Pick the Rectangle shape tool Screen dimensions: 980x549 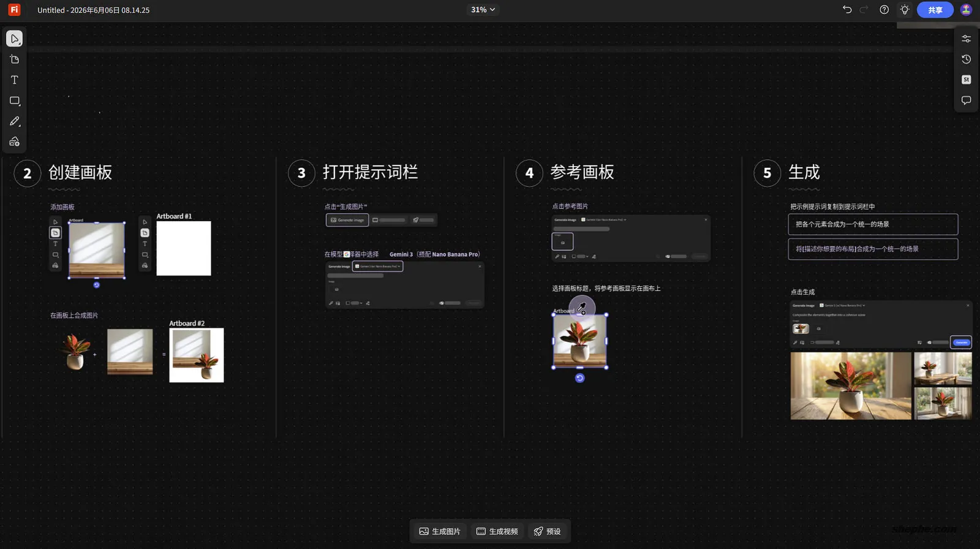point(15,100)
